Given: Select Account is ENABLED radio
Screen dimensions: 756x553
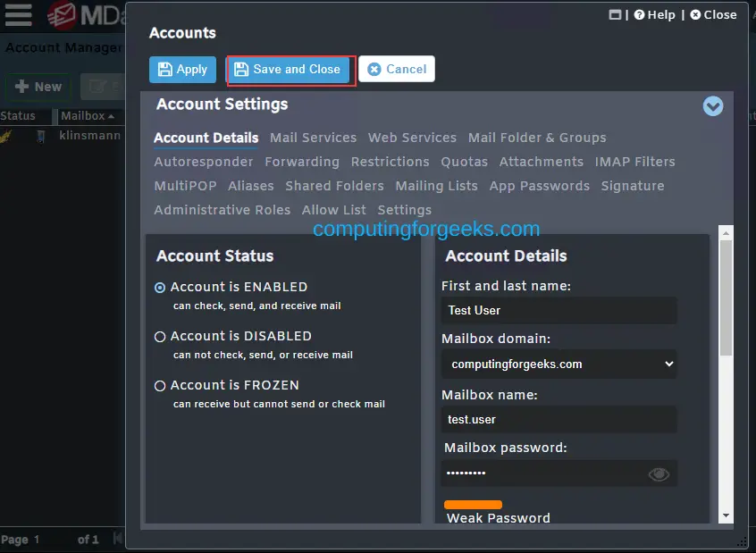Looking at the screenshot, I should coord(160,288).
